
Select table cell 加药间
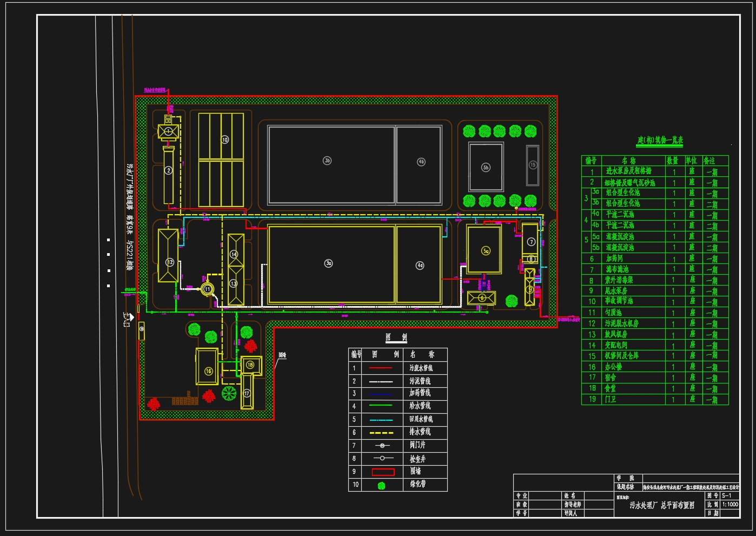614,259
